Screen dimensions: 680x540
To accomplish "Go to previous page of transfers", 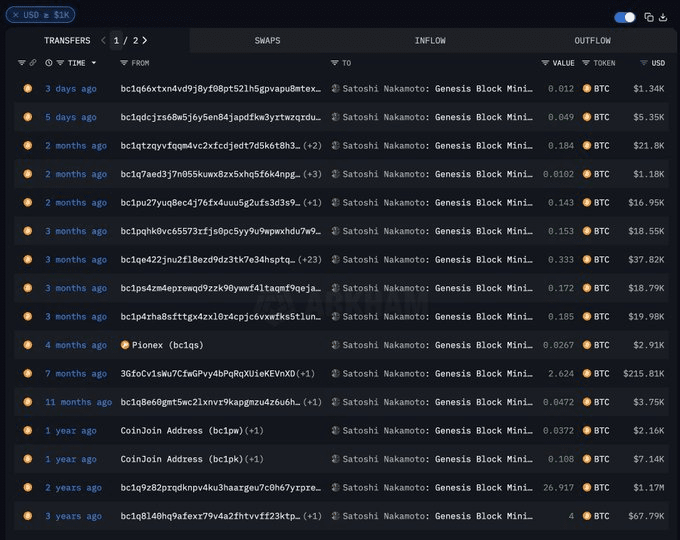I will [103, 40].
